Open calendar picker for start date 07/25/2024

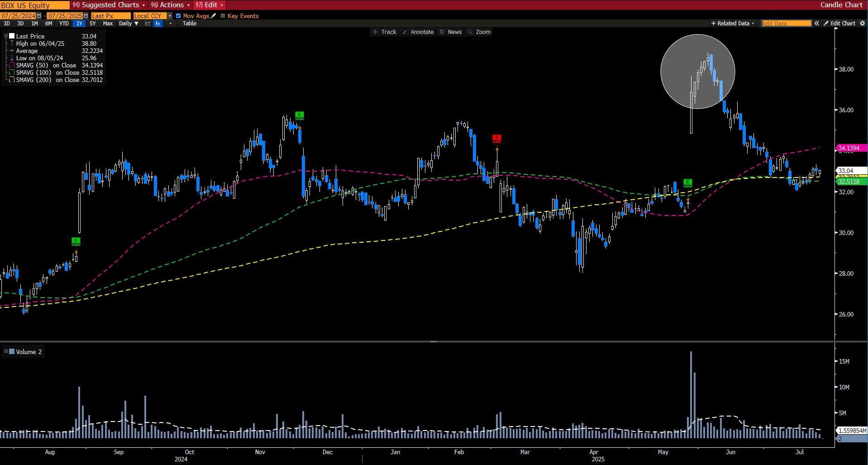pos(39,16)
